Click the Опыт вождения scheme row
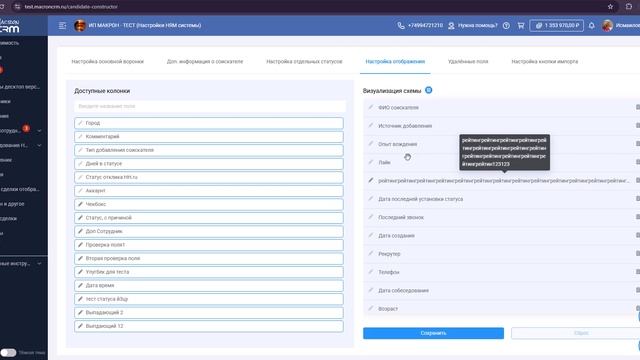Image resolution: width=640 pixels, height=360 pixels. pos(502,144)
